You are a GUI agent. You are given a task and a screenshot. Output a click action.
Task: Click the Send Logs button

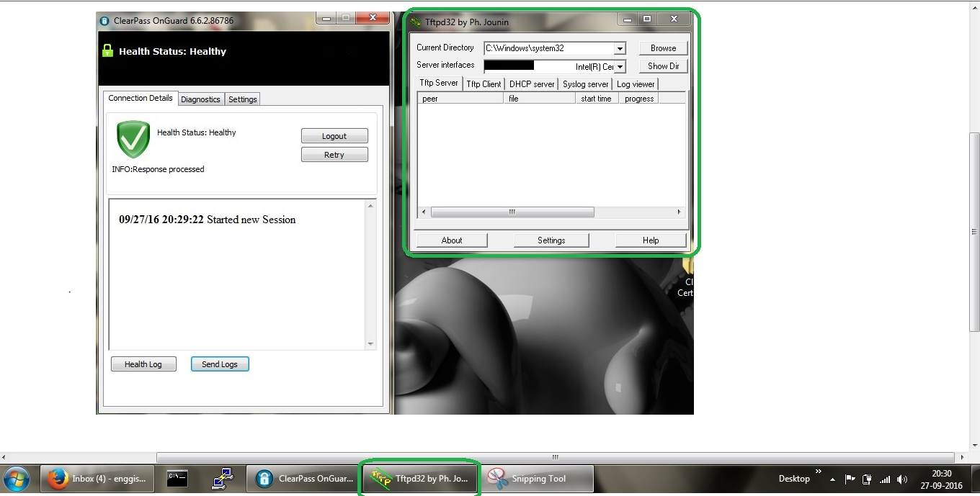tap(220, 364)
